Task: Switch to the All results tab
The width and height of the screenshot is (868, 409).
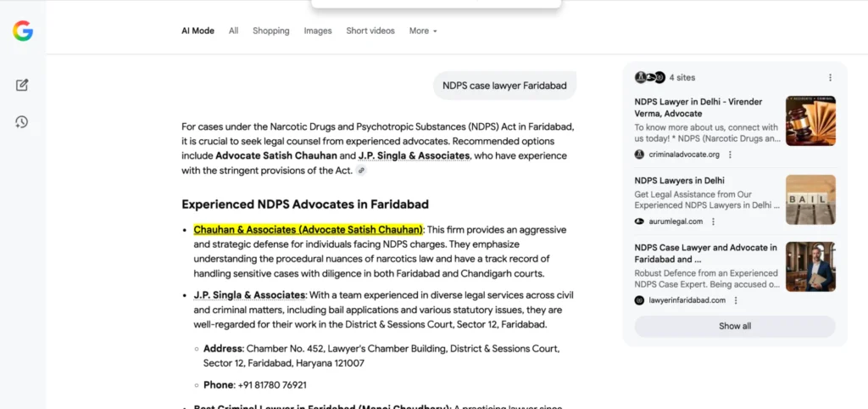Action: pos(234,31)
